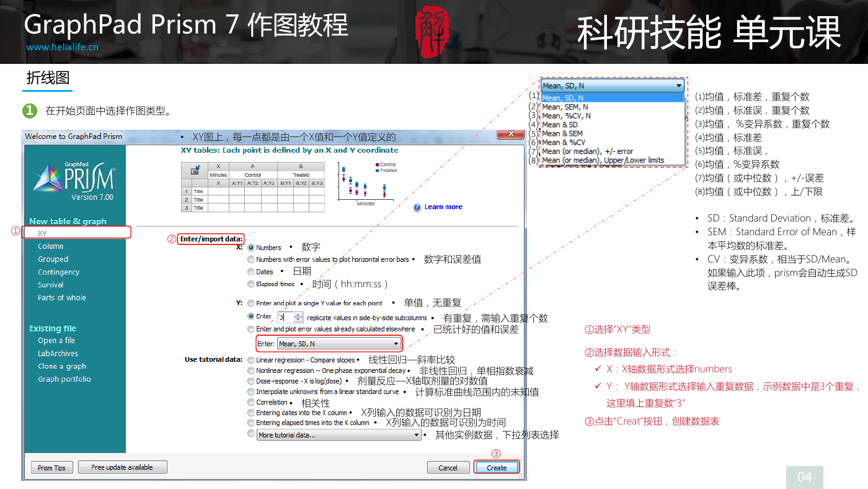The image size is (868, 489).
Task: Select Dates radio button for X
Action: click(250, 272)
